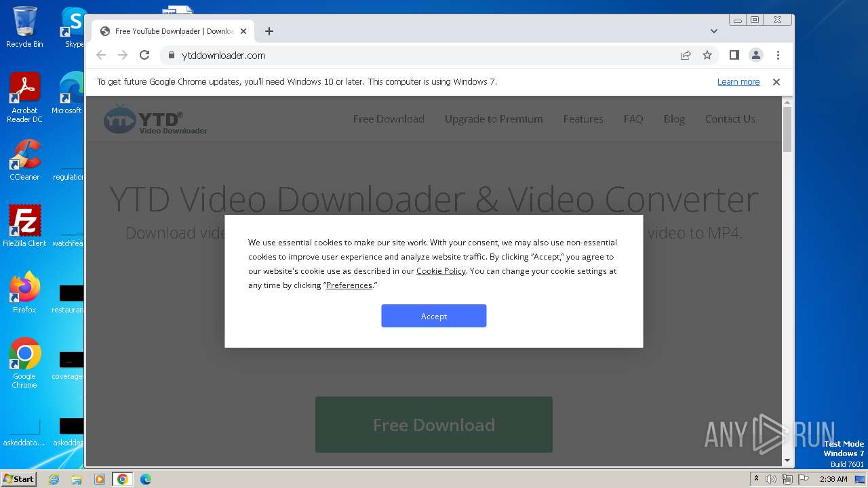The height and width of the screenshot is (488, 868).
Task: Open the Cookie Policy link
Action: [x=441, y=271]
